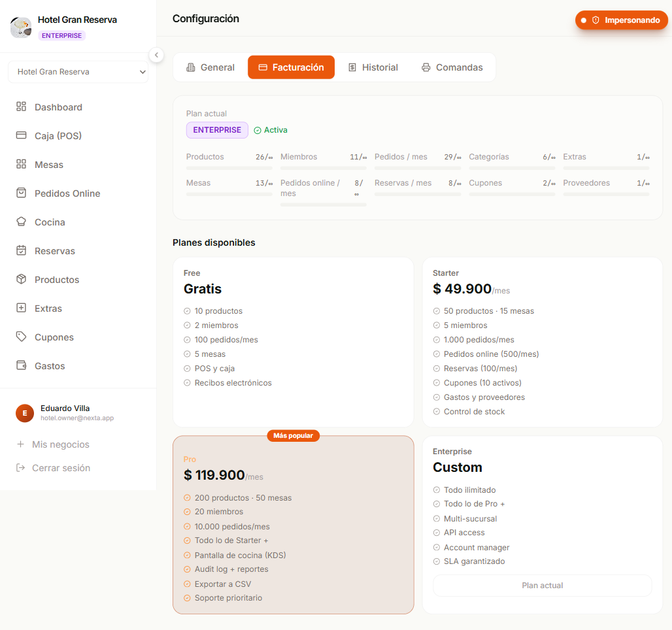Image resolution: width=672 pixels, height=630 pixels.
Task: Click the Custom heading in Enterprise plan
Action: point(458,467)
